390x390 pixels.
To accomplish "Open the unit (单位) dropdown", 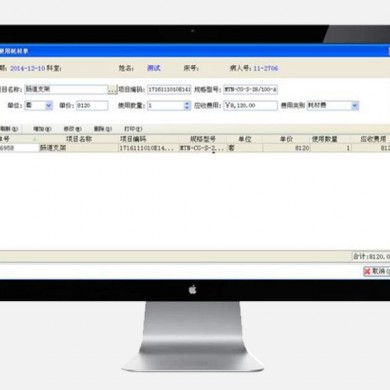I will pyautogui.click(x=49, y=106).
